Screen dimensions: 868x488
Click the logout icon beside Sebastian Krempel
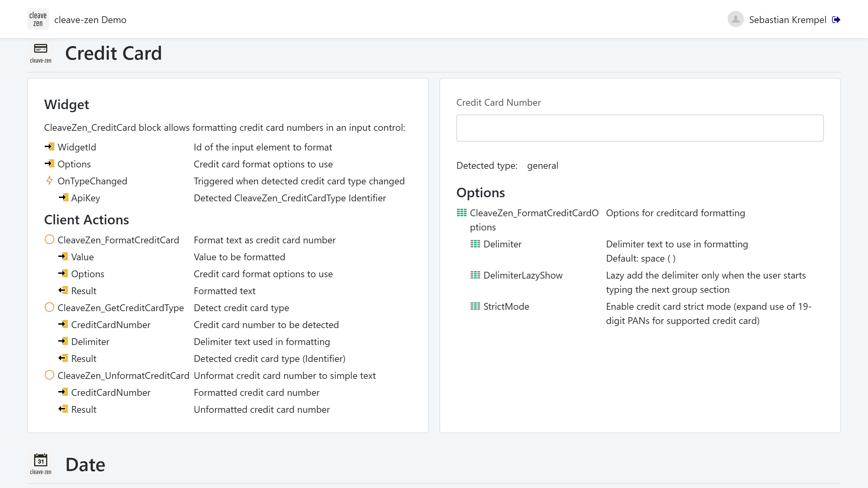coord(836,20)
